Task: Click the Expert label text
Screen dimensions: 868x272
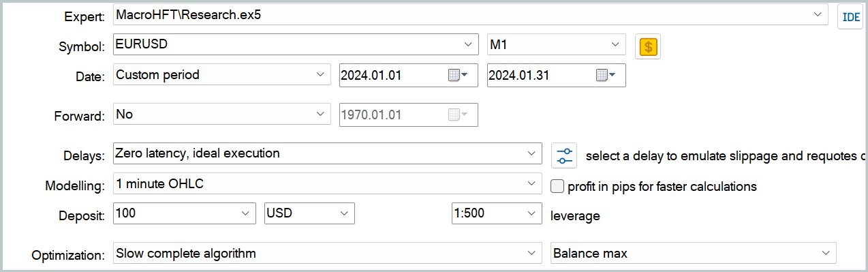Action: (84, 17)
